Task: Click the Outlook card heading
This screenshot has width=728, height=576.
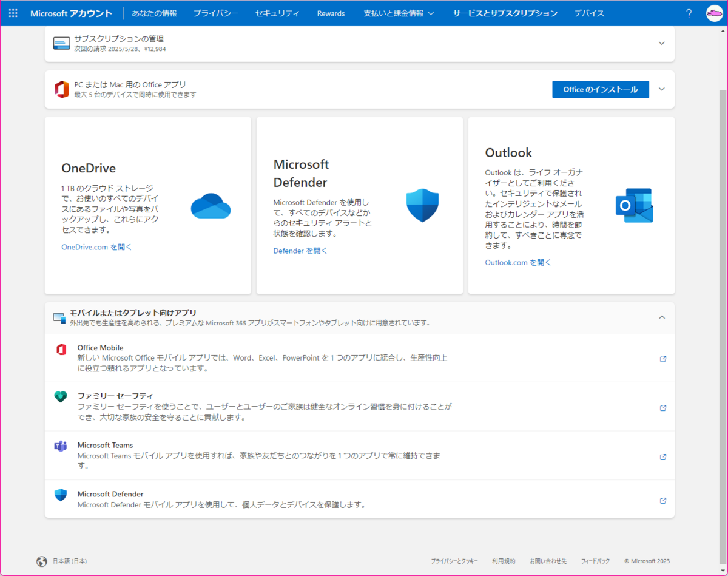Action: point(508,152)
